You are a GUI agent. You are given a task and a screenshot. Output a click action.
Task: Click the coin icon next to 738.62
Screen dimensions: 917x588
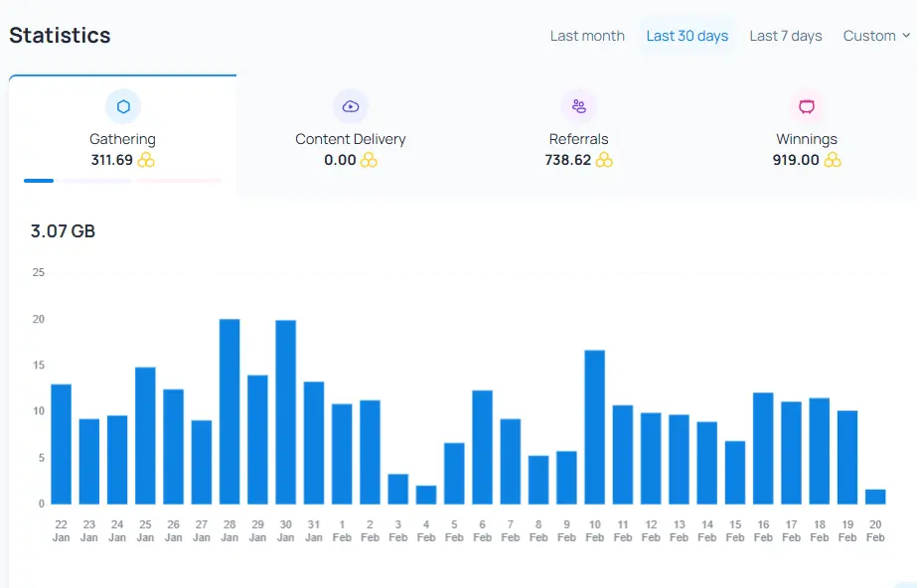[604, 160]
